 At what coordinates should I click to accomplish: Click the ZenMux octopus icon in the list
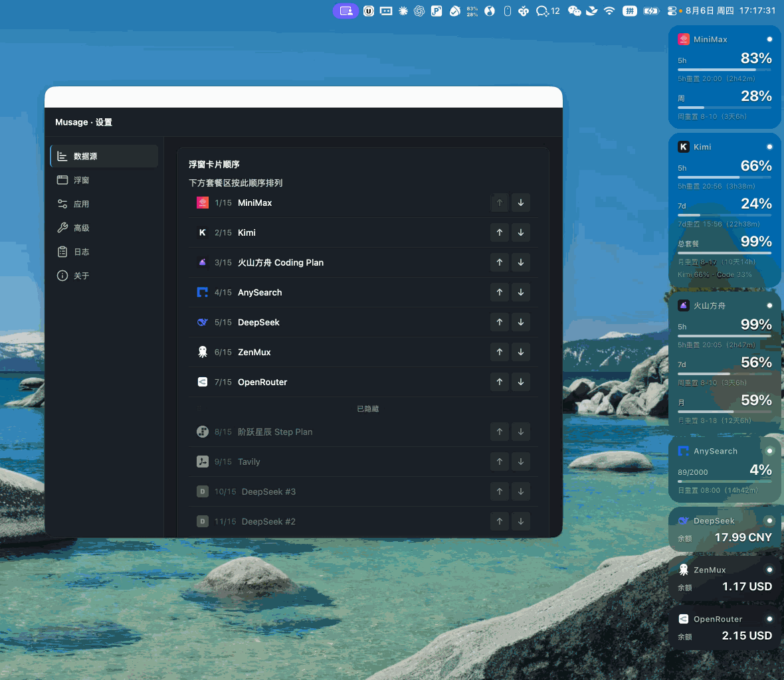point(203,352)
